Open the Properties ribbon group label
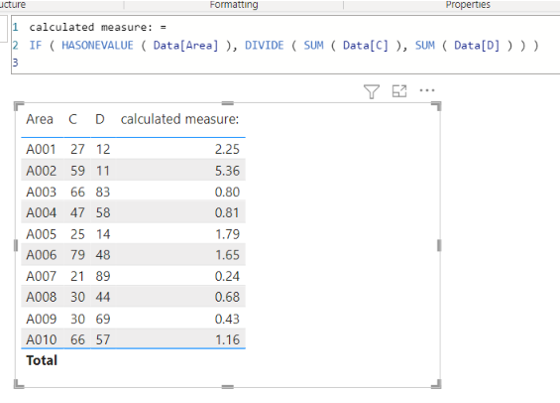560x403 pixels. pos(468,5)
